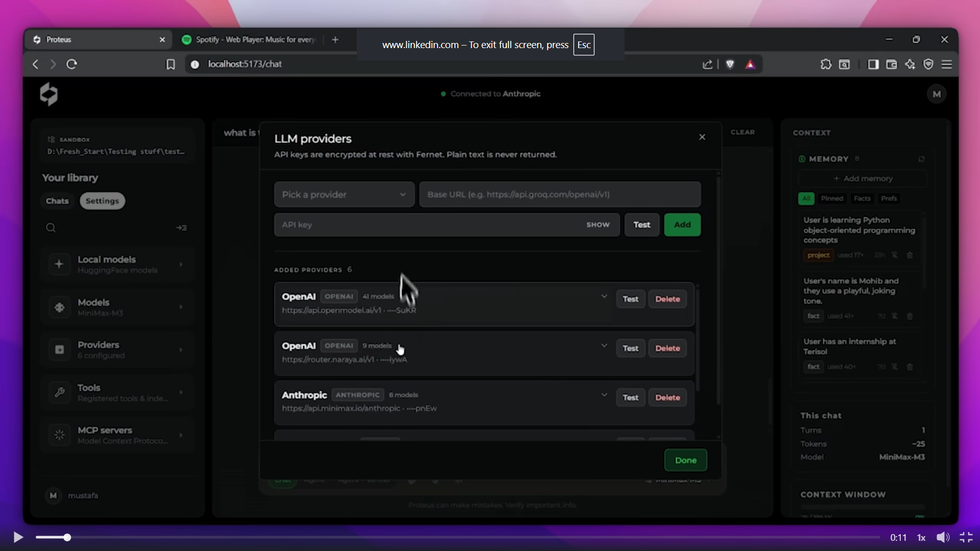Click the Memory list scrollbar

pyautogui.click(x=924, y=252)
